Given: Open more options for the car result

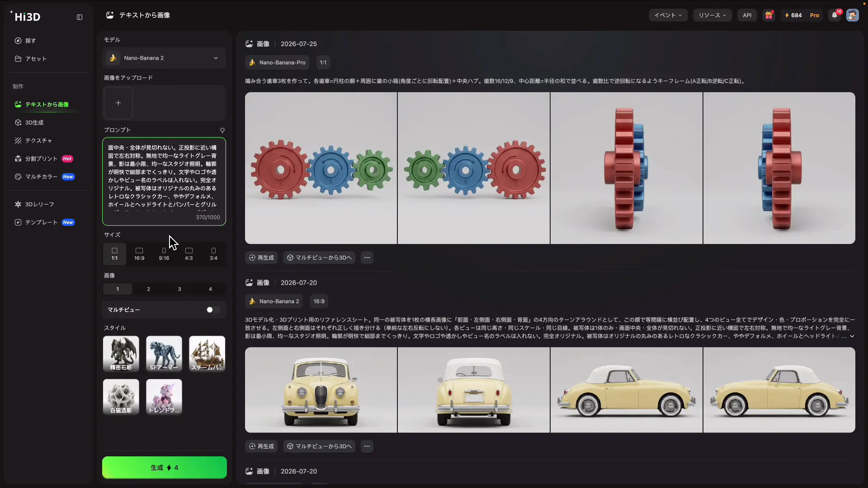Looking at the screenshot, I should click(x=367, y=446).
